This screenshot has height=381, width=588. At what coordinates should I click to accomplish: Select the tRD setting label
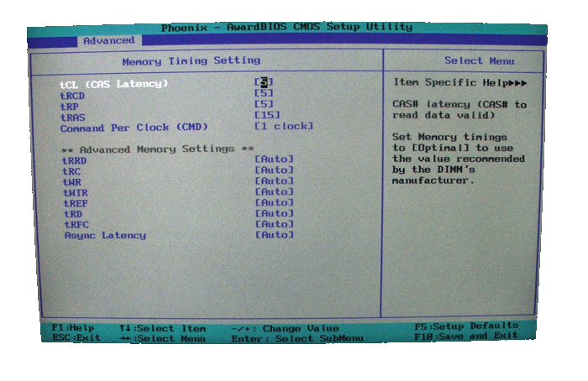click(x=73, y=214)
